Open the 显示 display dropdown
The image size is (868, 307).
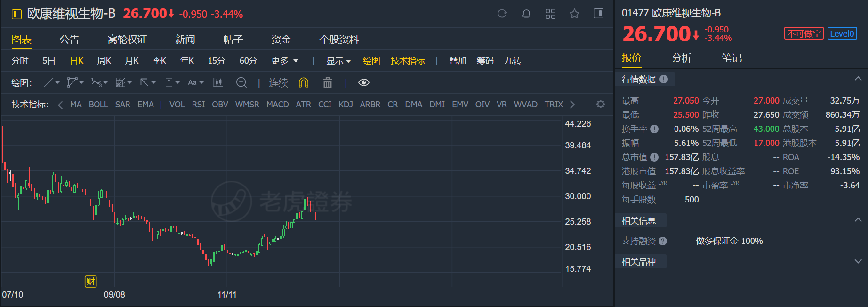click(338, 61)
